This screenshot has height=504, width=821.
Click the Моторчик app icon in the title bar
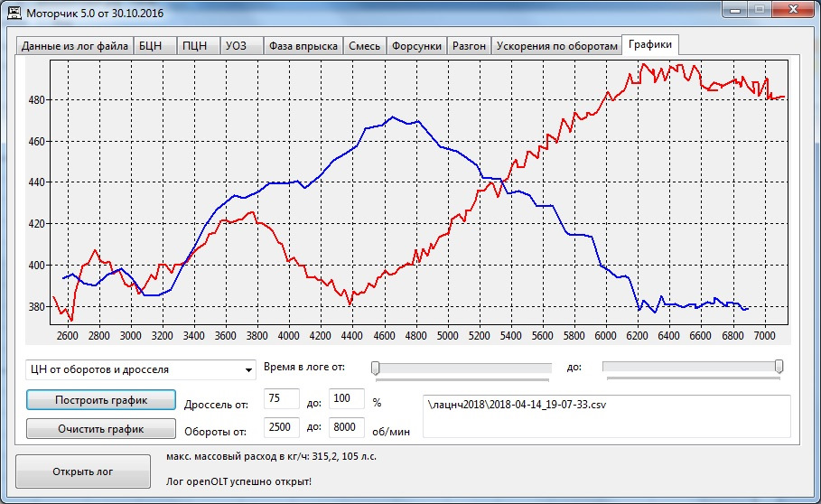[x=15, y=13]
